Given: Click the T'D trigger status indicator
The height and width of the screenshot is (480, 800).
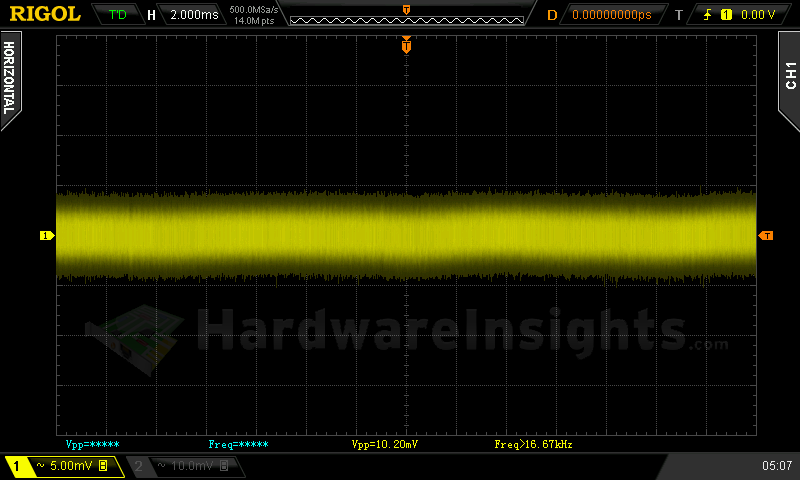Looking at the screenshot, I should pos(117,15).
